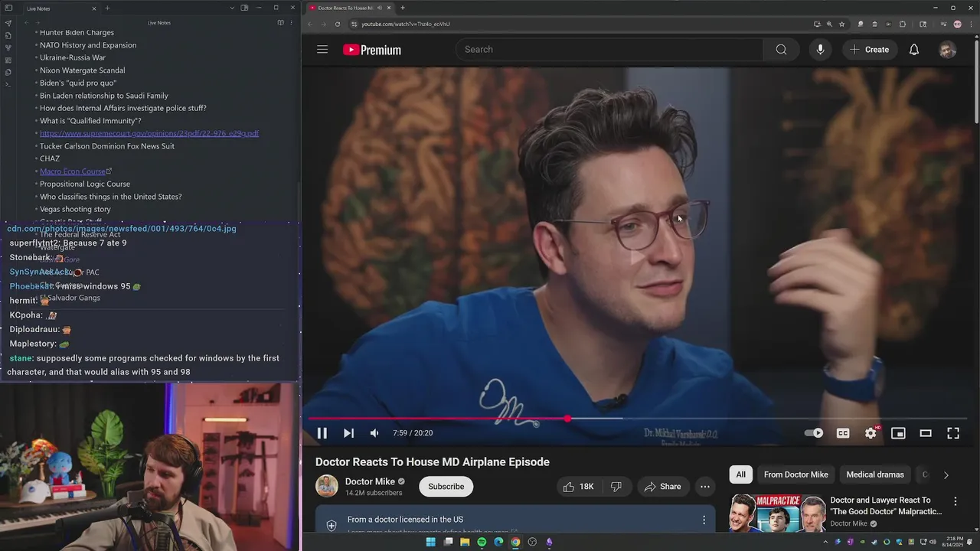Show hidden system tray icons
This screenshot has width=980, height=551.
(x=825, y=542)
